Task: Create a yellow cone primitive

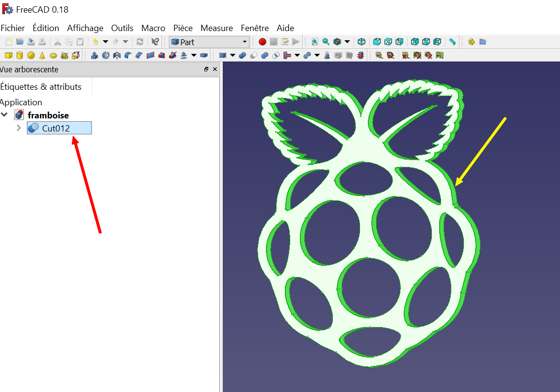Action: point(42,55)
